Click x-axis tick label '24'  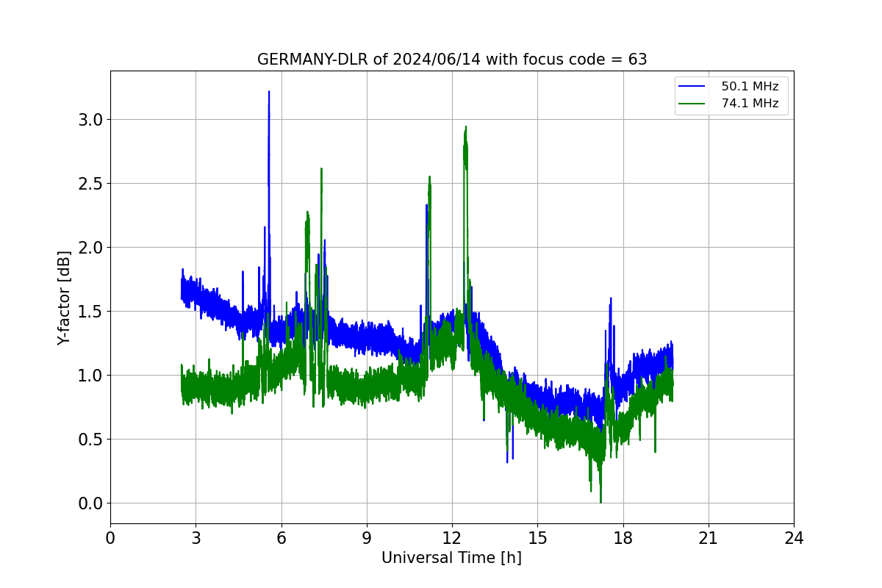pos(794,538)
